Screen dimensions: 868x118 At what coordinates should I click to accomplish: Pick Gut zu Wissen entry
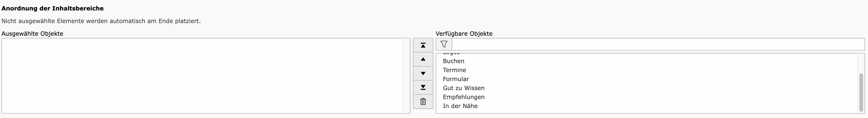pyautogui.click(x=463, y=88)
